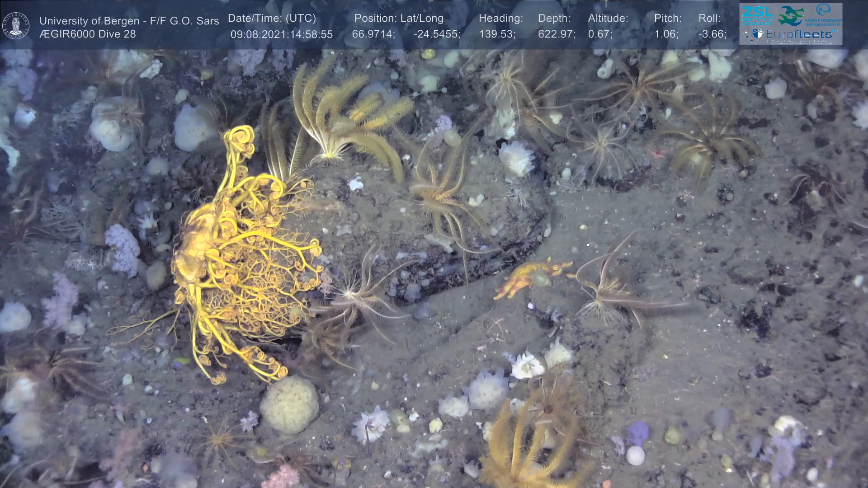
Task: Click the Roll value -3.66
Action: click(x=712, y=35)
